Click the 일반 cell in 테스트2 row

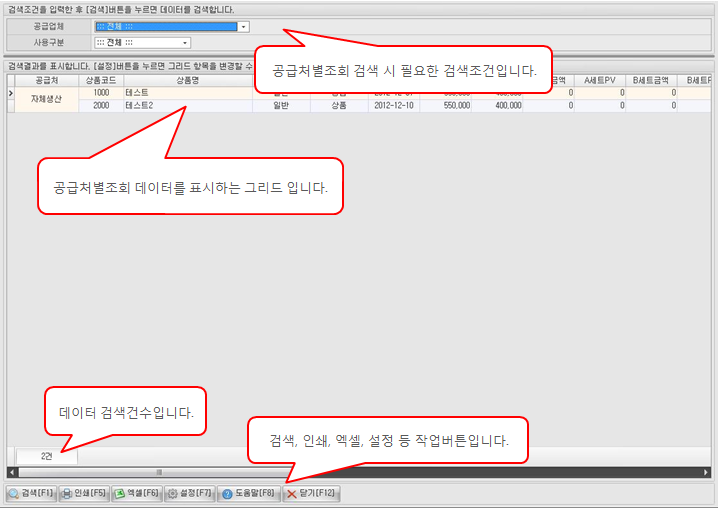(x=281, y=105)
